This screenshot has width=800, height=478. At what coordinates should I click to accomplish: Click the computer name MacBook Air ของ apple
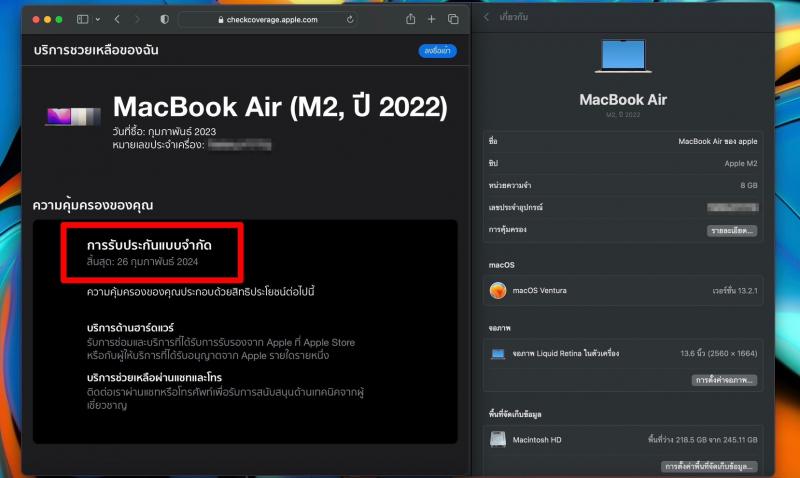[x=717, y=141]
